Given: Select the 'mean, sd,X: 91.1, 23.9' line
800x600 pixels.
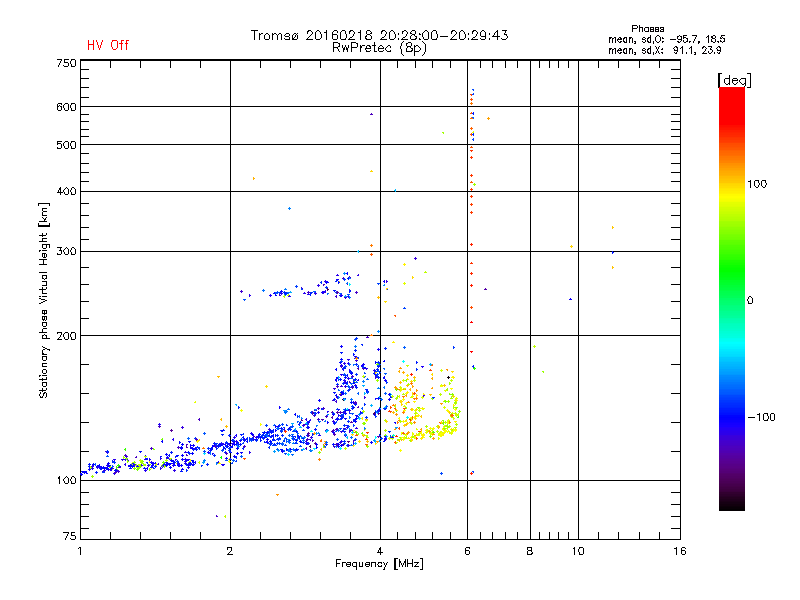Looking at the screenshot, I should tap(664, 50).
